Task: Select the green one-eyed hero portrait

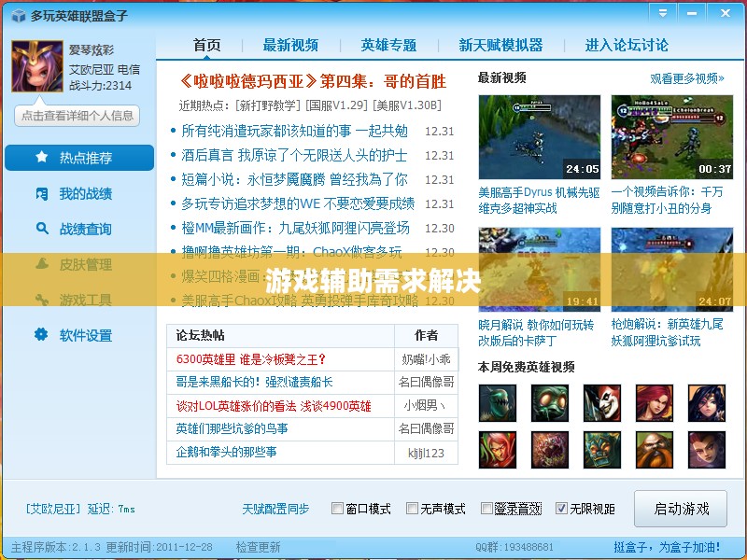Action: [x=550, y=403]
